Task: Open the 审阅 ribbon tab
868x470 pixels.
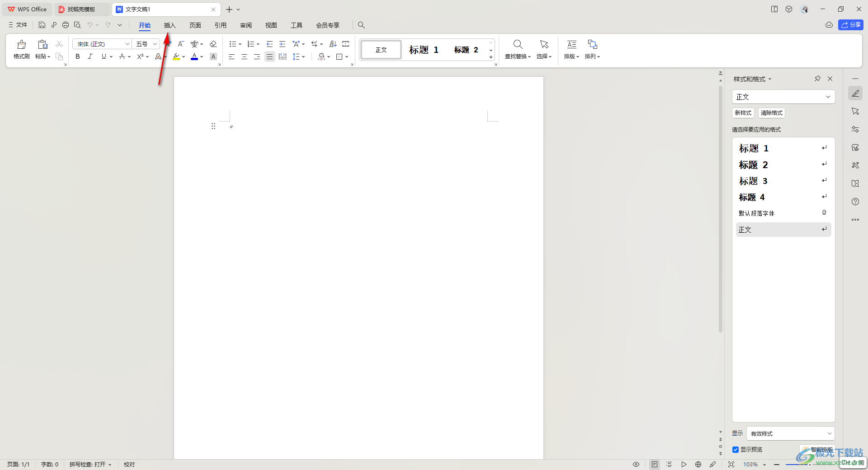Action: [x=246, y=25]
